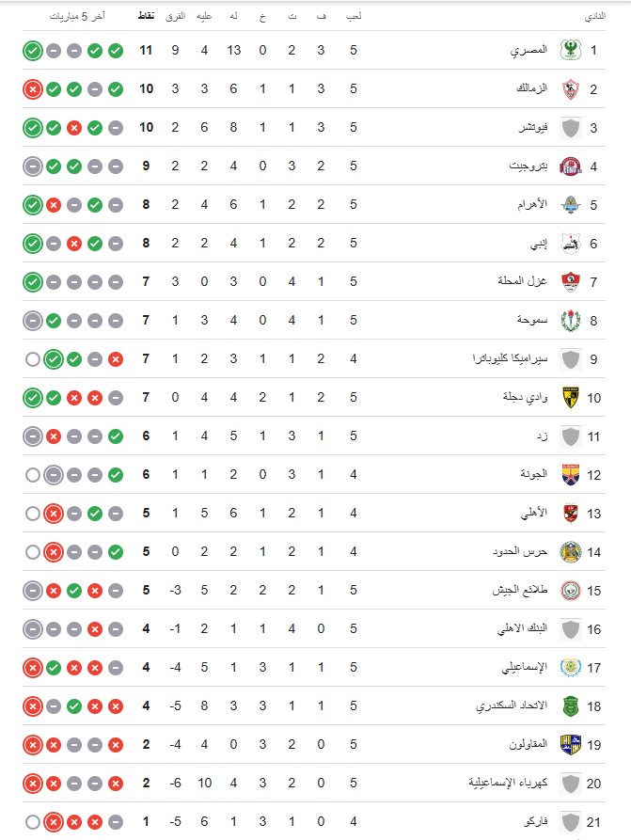Screen dimensions: 631x840
Task: Click Faraco's empty upcoming match circle
Action: point(33,822)
